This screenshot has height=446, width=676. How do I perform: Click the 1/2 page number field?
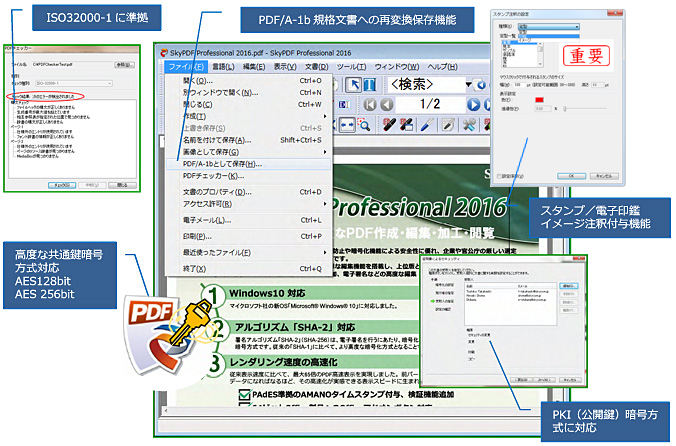(430, 104)
